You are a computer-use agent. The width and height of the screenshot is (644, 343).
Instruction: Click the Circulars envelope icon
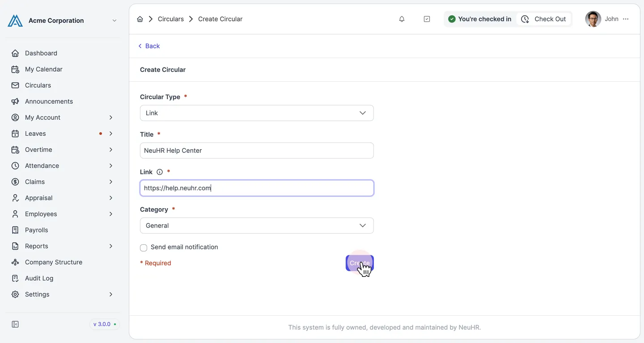pyautogui.click(x=15, y=85)
